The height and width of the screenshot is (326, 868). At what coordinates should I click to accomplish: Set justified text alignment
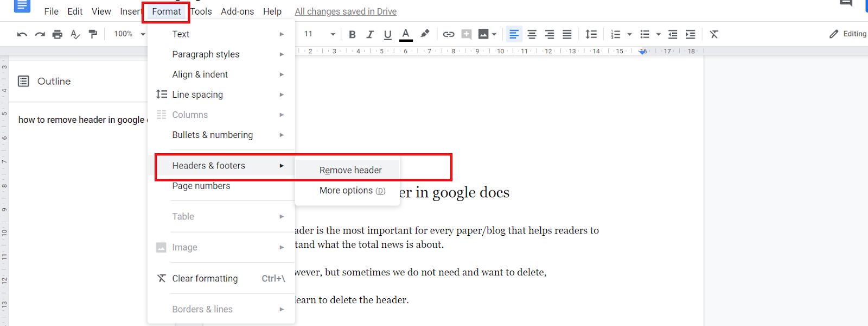pyautogui.click(x=567, y=34)
